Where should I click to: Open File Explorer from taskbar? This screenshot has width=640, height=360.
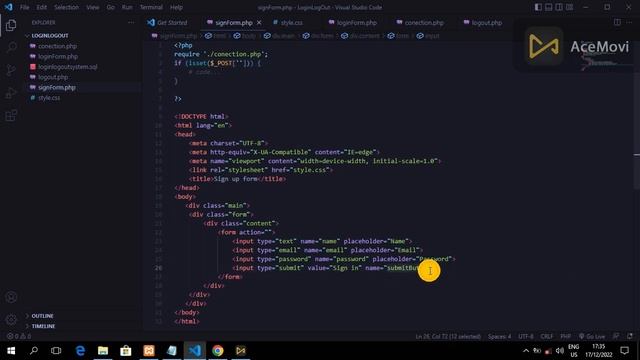coord(103,351)
